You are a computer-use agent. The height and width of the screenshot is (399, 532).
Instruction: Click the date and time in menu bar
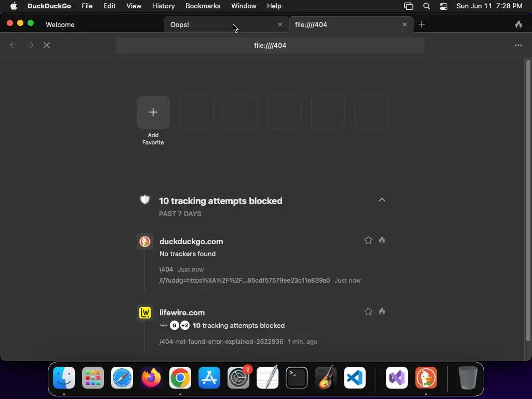(489, 6)
